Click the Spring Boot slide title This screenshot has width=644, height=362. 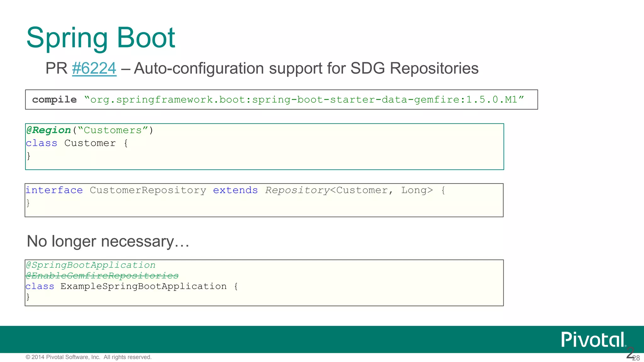pos(101,38)
